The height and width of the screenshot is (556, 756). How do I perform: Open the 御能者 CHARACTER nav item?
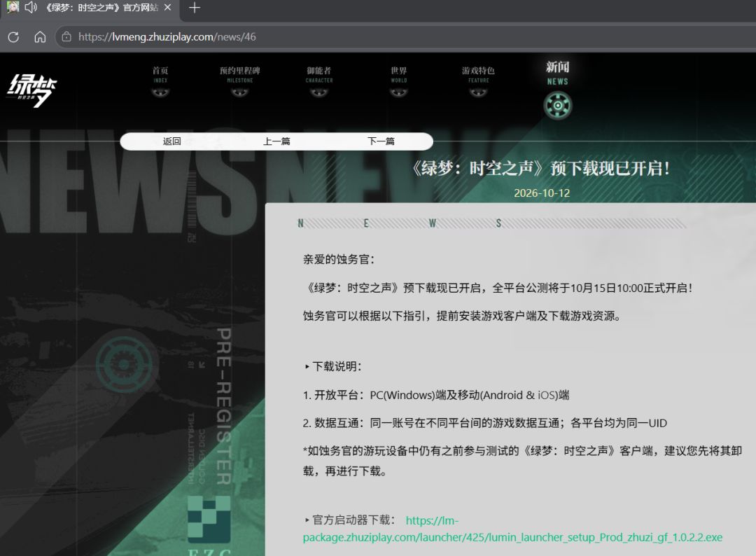coord(319,74)
